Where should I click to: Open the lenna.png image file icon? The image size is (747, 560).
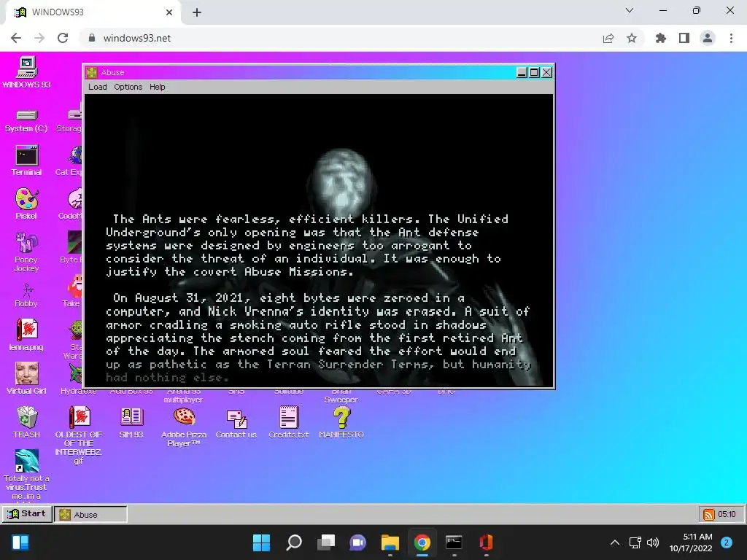27,334
